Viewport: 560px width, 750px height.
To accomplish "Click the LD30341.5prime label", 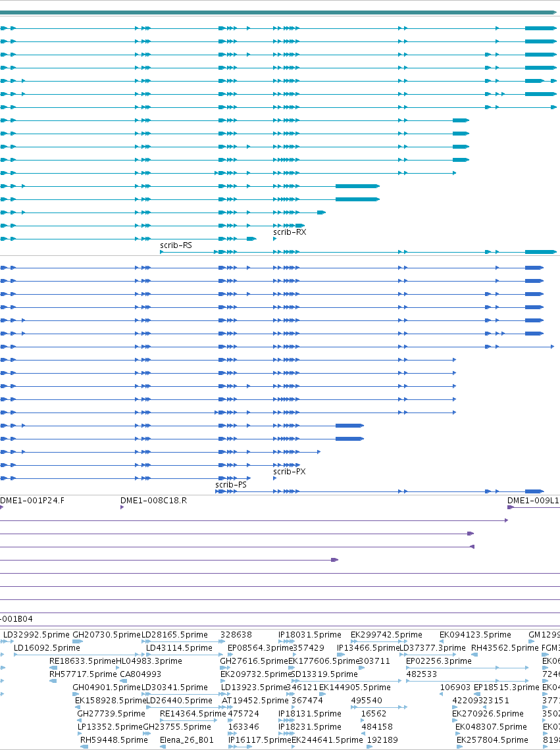I will (174, 687).
